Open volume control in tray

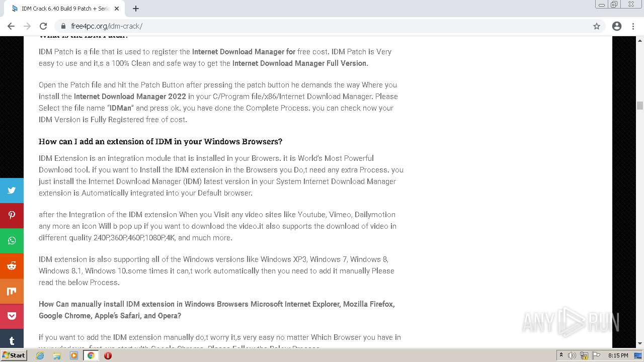572,355
